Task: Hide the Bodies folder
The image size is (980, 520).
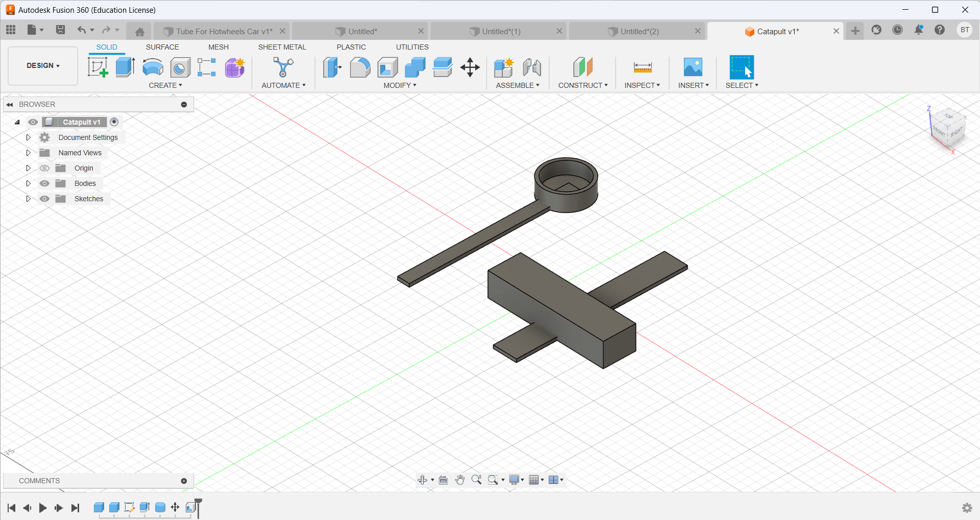Action: (x=45, y=183)
